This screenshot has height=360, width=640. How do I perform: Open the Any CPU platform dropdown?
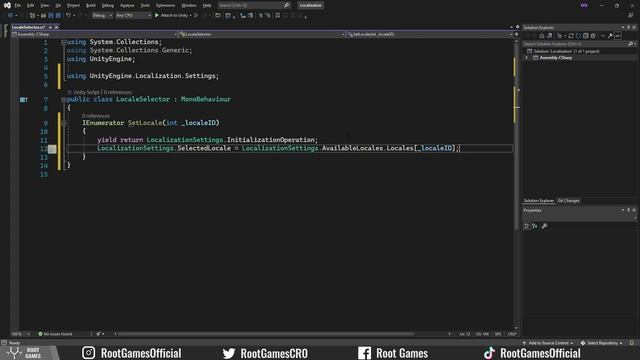(133, 16)
